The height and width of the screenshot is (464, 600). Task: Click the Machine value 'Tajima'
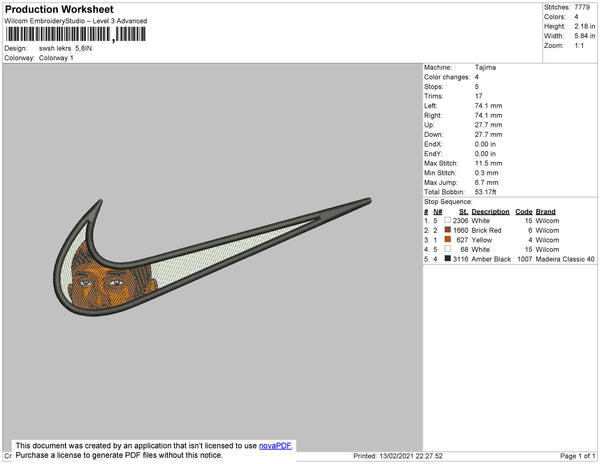tap(485, 67)
